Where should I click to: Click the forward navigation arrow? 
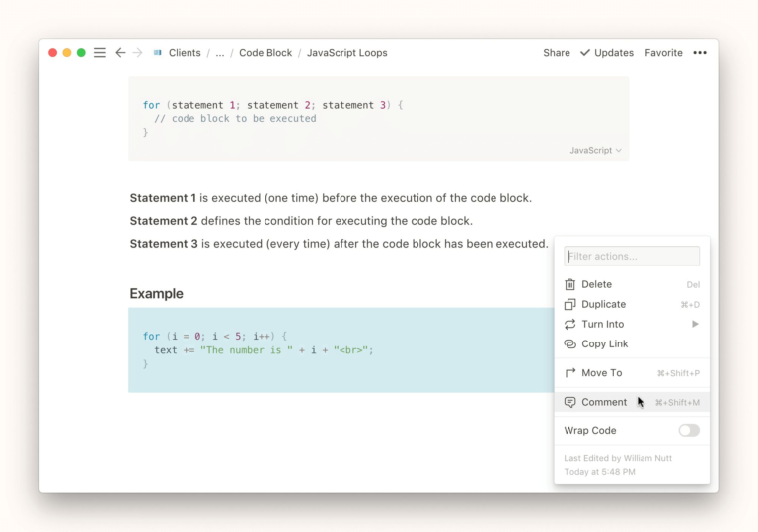pyautogui.click(x=137, y=53)
